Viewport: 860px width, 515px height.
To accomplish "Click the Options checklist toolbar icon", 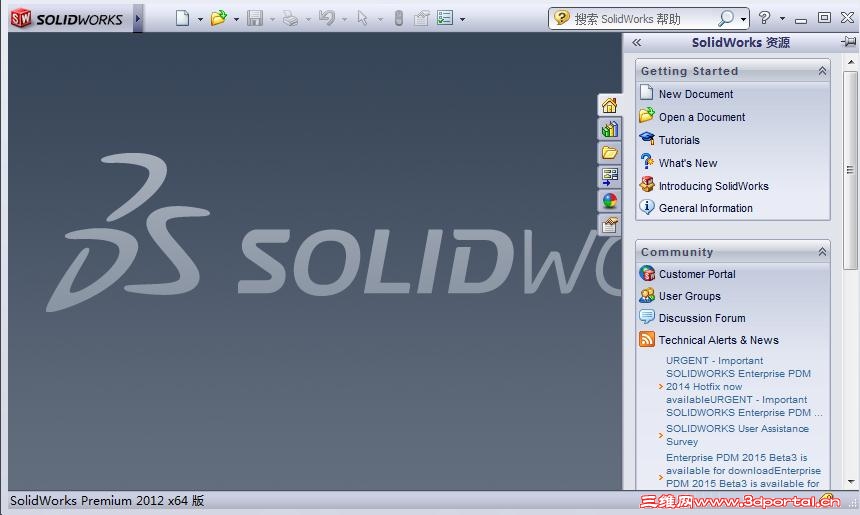I will pyautogui.click(x=445, y=18).
